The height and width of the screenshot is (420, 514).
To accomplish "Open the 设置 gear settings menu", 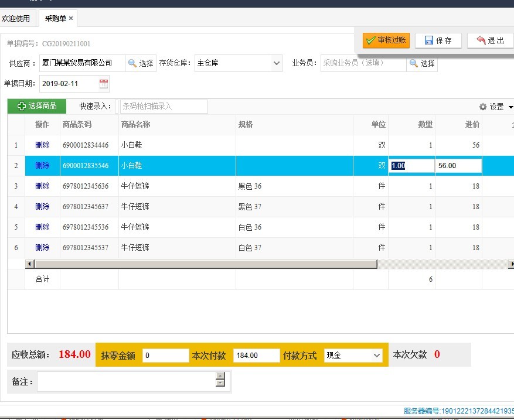I will [496, 107].
